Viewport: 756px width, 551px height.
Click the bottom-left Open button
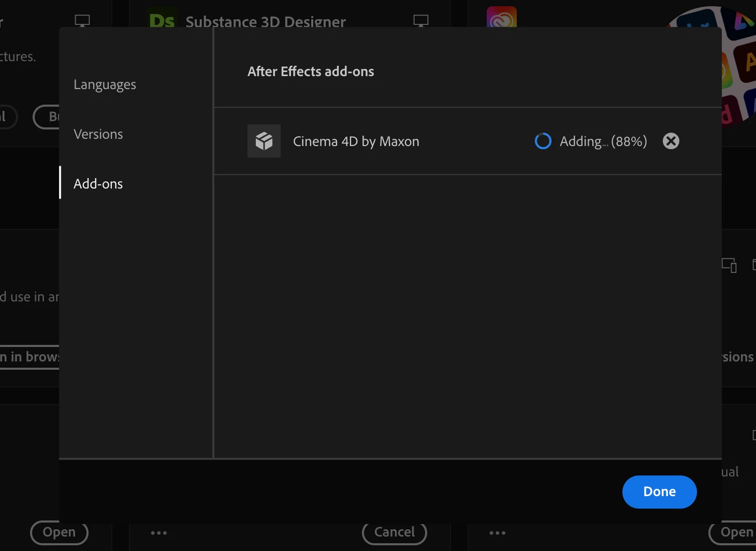(x=59, y=532)
